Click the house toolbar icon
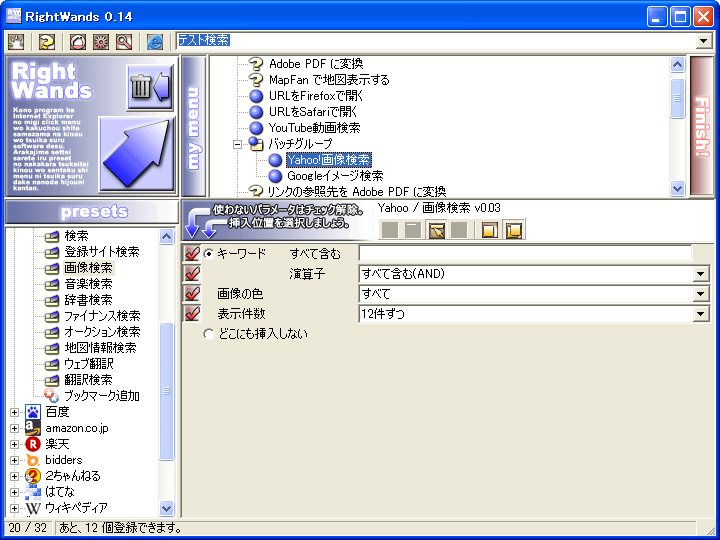This screenshot has height=540, width=720. click(x=78, y=42)
